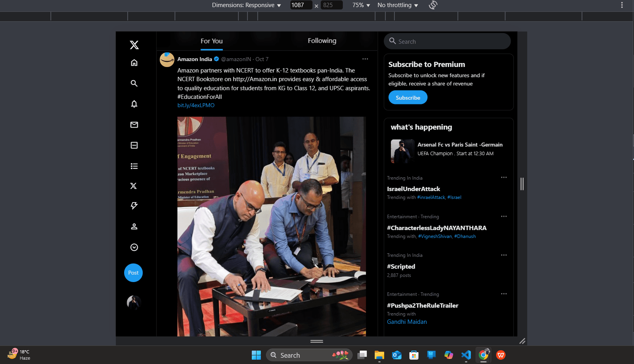Toggle device rotation in DevTools toolbar

coord(433,5)
